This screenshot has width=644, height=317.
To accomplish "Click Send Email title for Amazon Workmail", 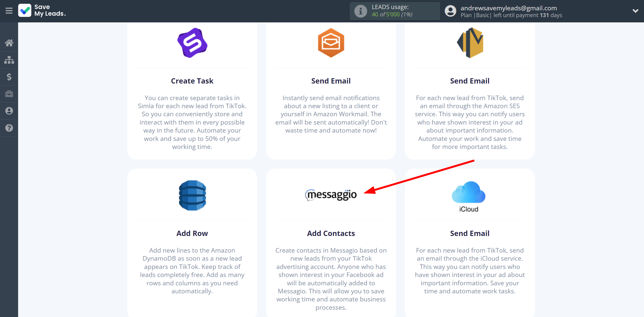I will [331, 81].
